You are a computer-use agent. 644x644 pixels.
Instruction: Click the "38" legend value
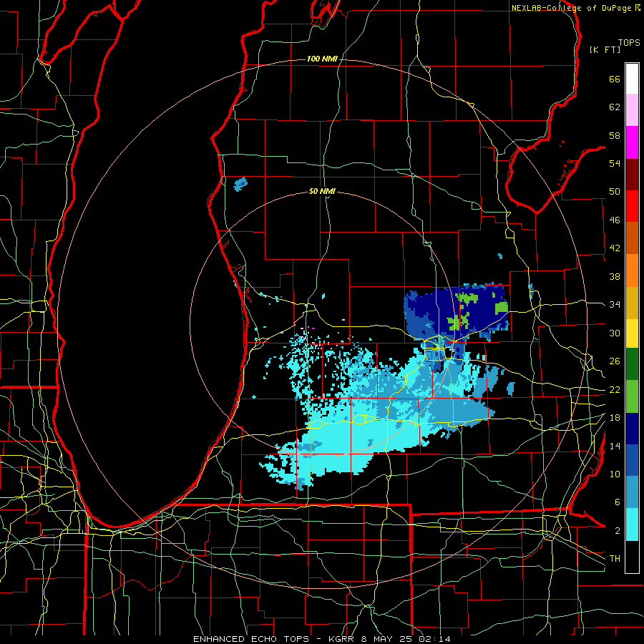[x=615, y=276]
